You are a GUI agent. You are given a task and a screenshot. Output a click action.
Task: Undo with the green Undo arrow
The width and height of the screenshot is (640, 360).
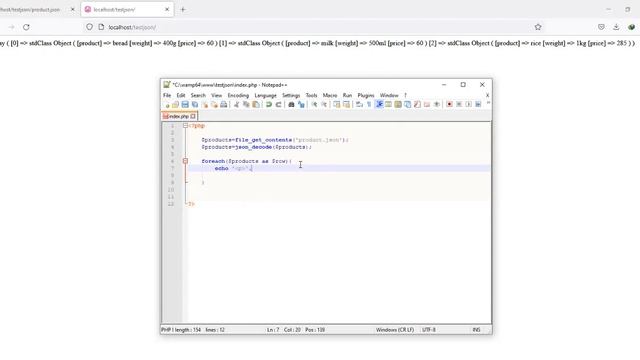click(269, 105)
